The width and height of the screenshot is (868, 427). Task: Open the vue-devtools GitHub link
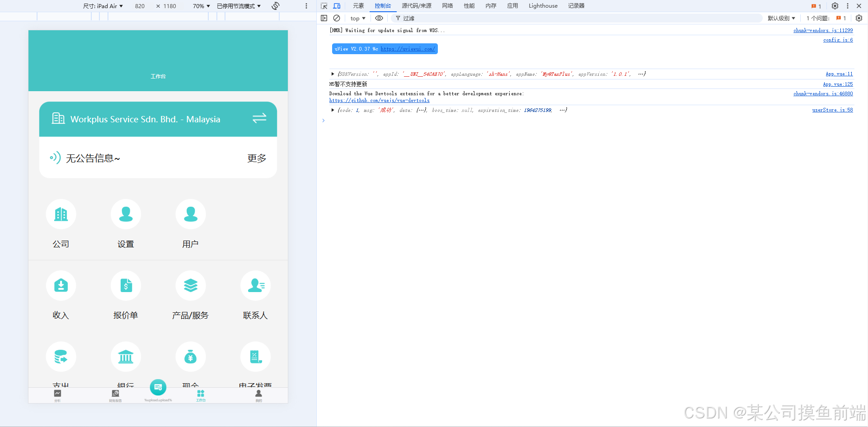pos(379,101)
